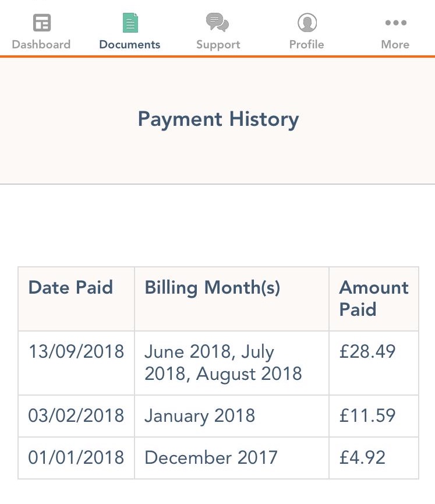Click the Amount Paid column header
The height and width of the screenshot is (504, 435).
pos(374,298)
